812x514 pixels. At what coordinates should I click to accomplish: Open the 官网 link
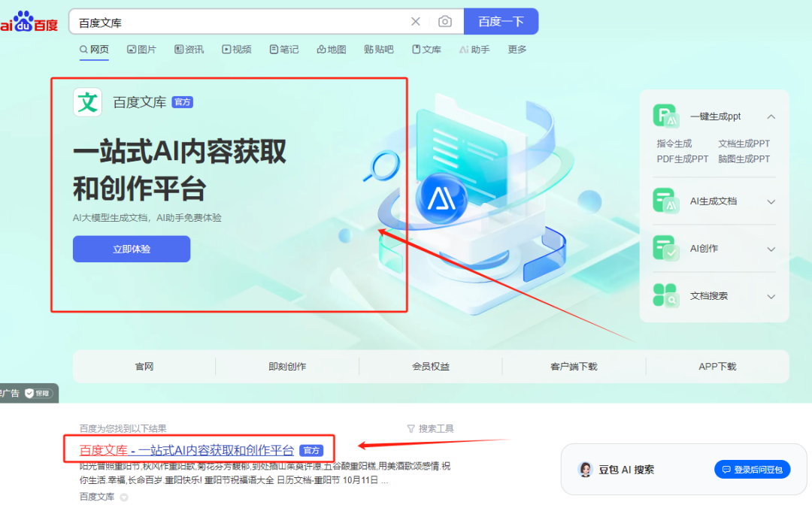click(x=144, y=367)
